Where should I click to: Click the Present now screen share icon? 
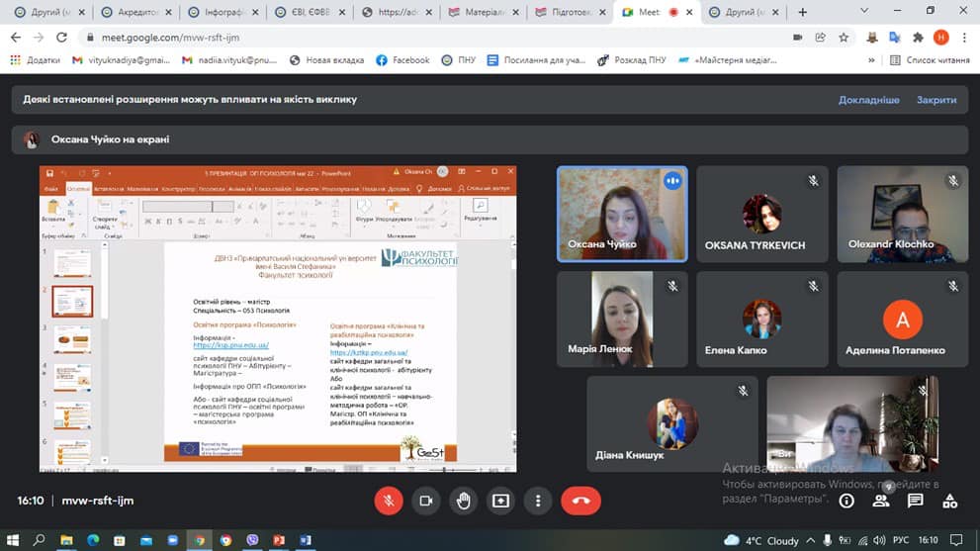[500, 501]
